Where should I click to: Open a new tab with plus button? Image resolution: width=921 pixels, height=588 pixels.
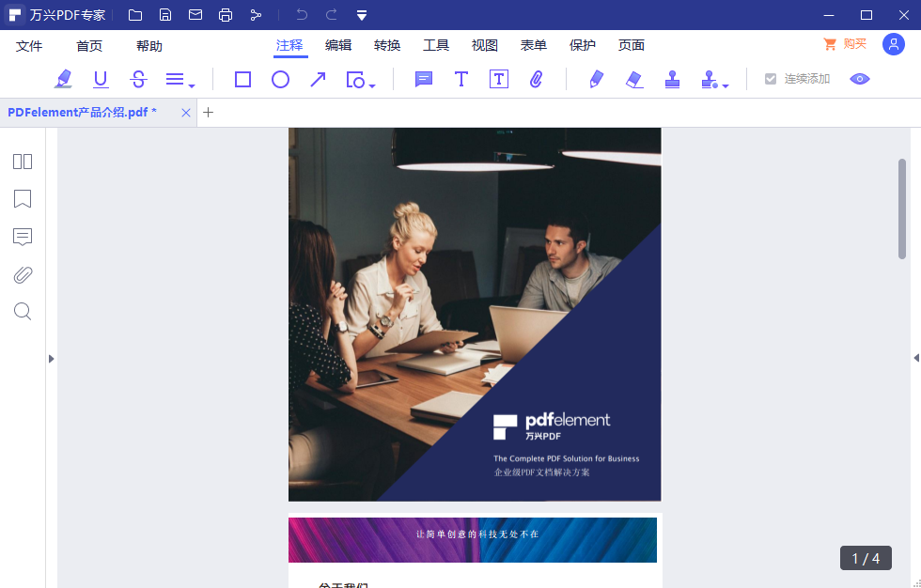[209, 113]
